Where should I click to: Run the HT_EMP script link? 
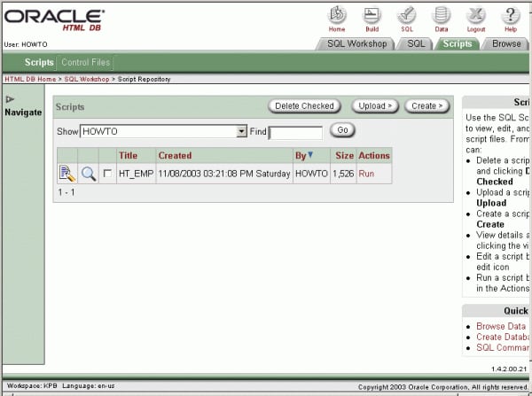pos(366,174)
